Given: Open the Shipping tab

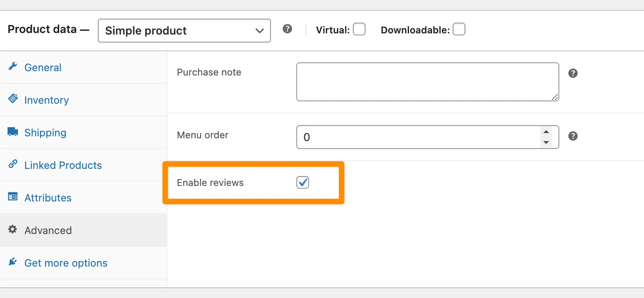Looking at the screenshot, I should 83,133.
